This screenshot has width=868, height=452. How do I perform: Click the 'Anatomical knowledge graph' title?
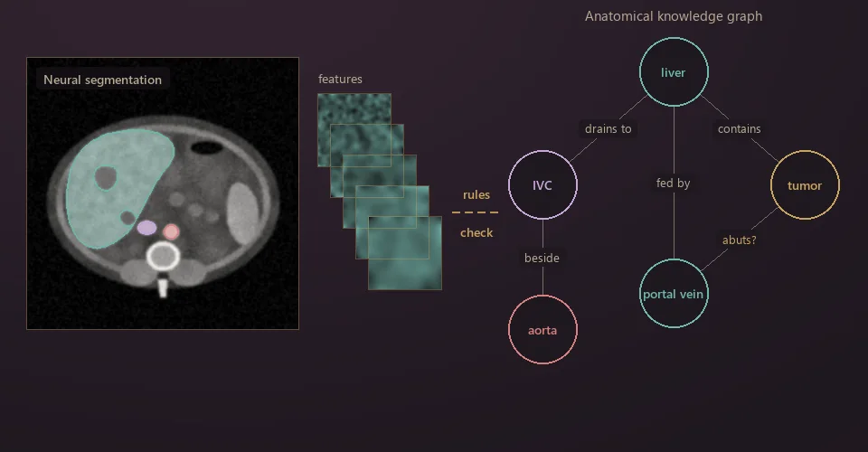click(x=673, y=16)
